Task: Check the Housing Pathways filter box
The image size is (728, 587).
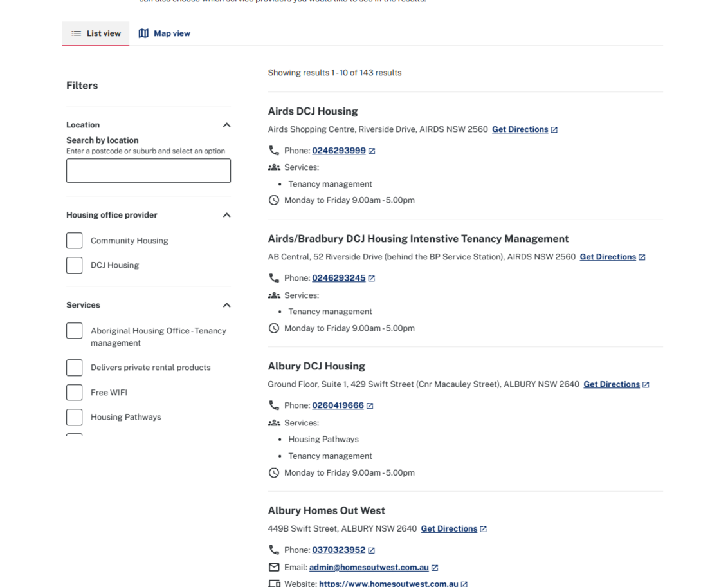Action: [x=75, y=417]
